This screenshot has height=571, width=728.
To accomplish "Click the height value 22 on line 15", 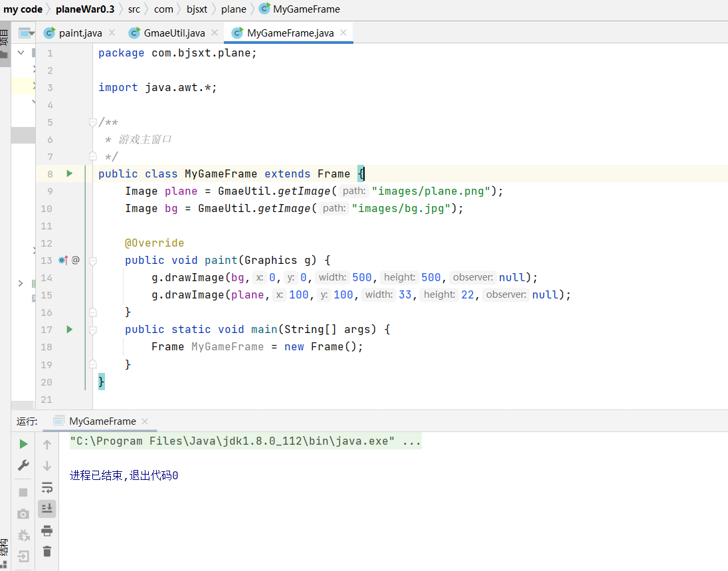I will point(468,294).
